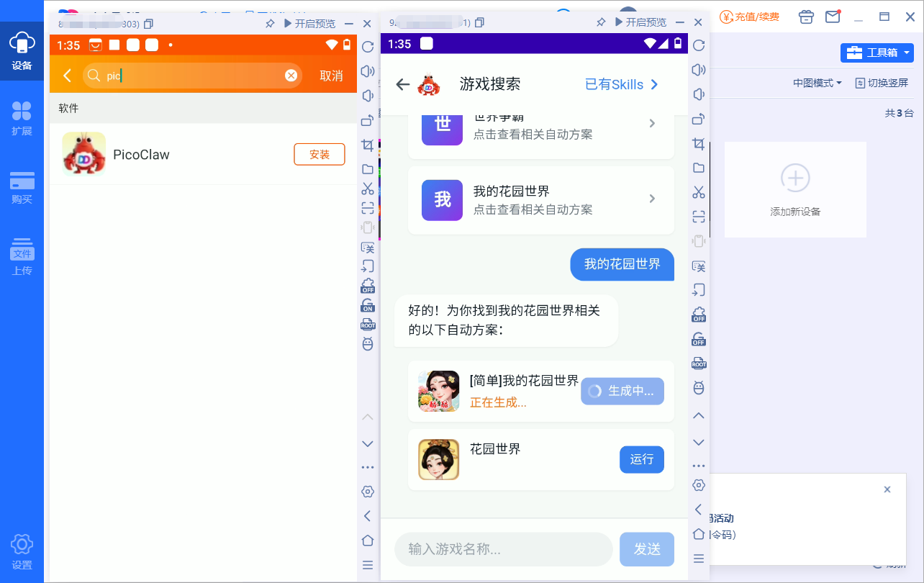
Task: Open 已有Skills chevron link
Action: (x=622, y=84)
